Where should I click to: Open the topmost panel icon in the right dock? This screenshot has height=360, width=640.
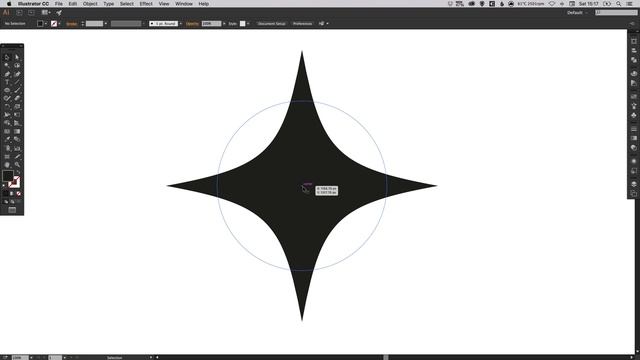(x=633, y=41)
